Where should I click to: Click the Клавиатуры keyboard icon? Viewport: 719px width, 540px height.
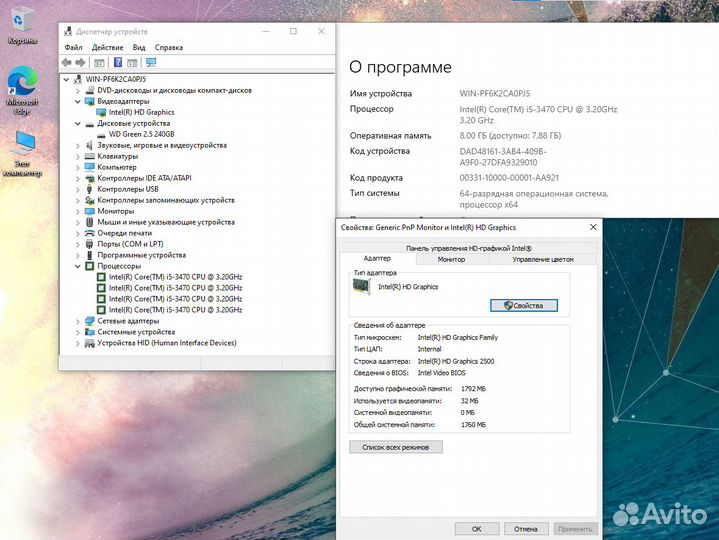89,156
